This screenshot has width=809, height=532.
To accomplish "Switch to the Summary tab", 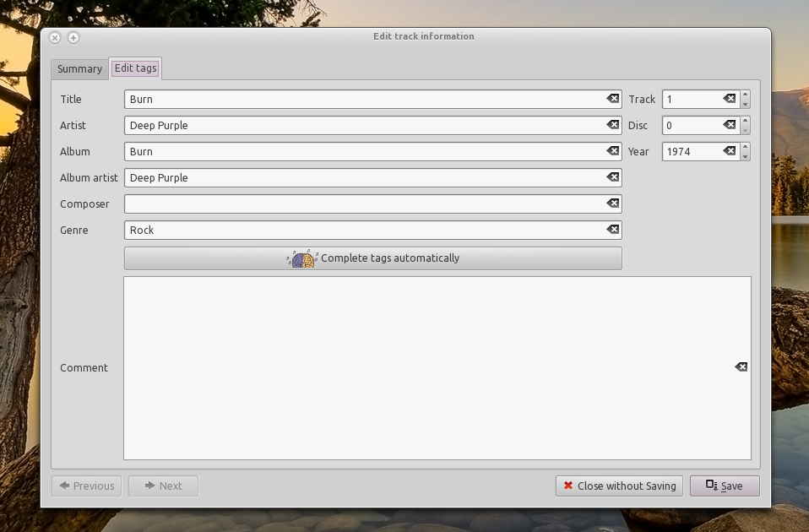I will tap(79, 69).
